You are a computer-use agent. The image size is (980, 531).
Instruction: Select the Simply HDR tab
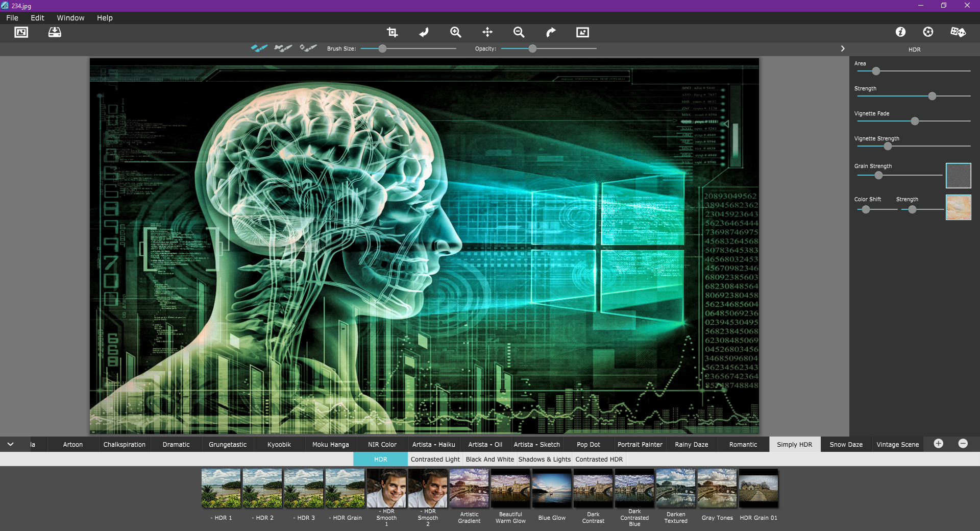[x=795, y=444]
